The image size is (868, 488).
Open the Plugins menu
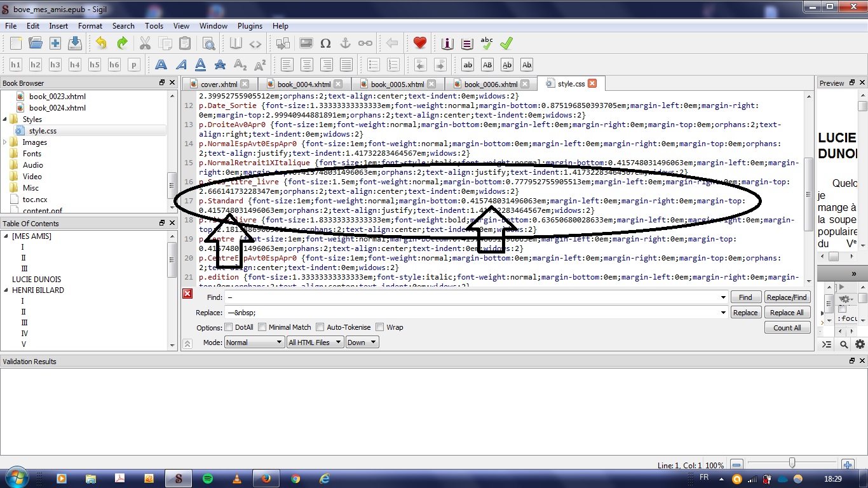point(250,26)
